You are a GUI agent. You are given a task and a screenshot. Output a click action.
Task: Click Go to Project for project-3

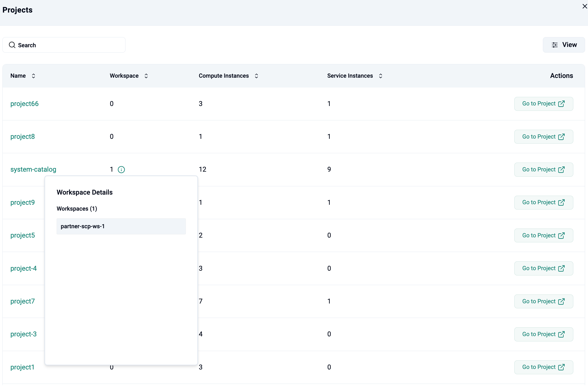543,334
